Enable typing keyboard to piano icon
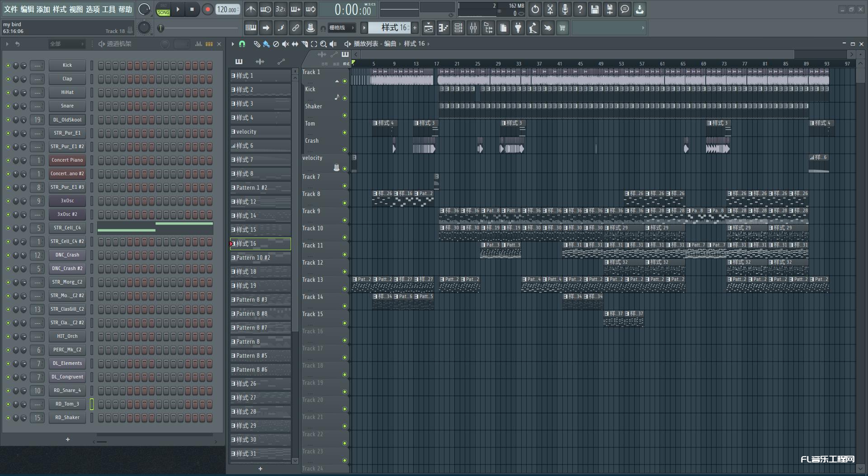 pos(251,28)
